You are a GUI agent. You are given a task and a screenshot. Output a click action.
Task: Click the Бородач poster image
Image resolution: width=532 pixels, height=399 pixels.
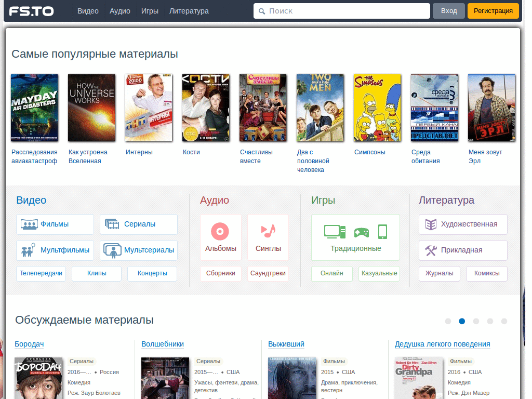(38, 378)
